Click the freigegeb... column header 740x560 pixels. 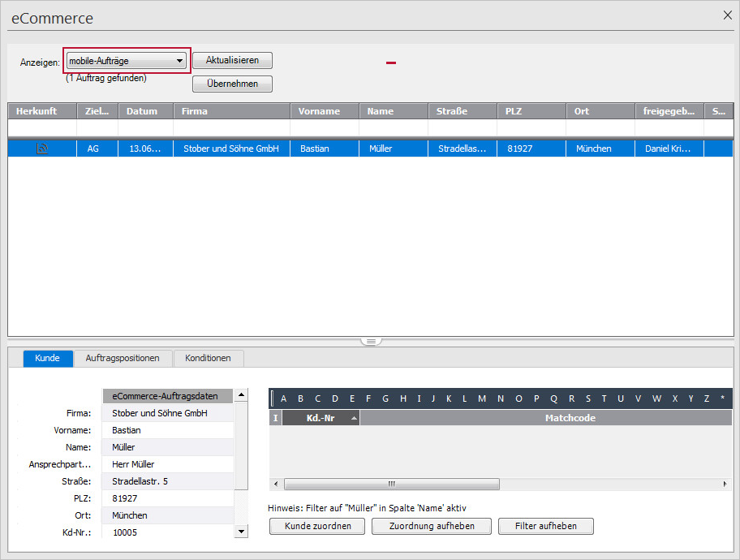coord(669,111)
